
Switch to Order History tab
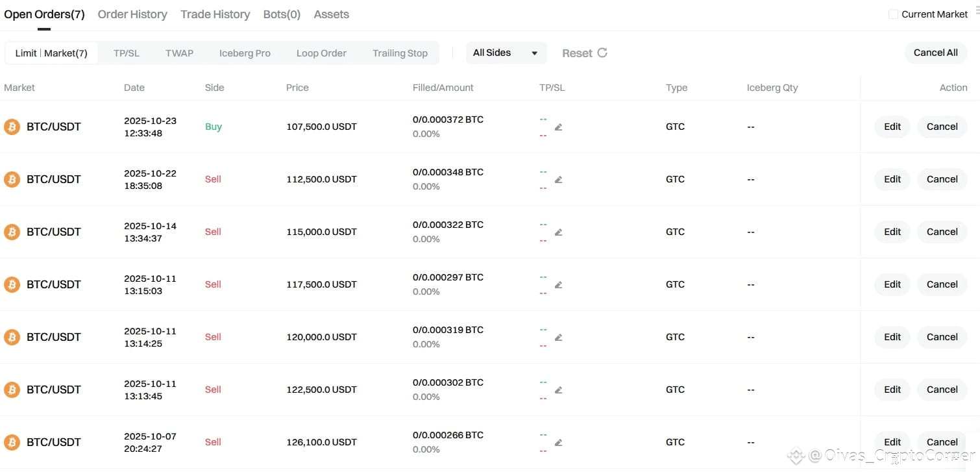(132, 14)
